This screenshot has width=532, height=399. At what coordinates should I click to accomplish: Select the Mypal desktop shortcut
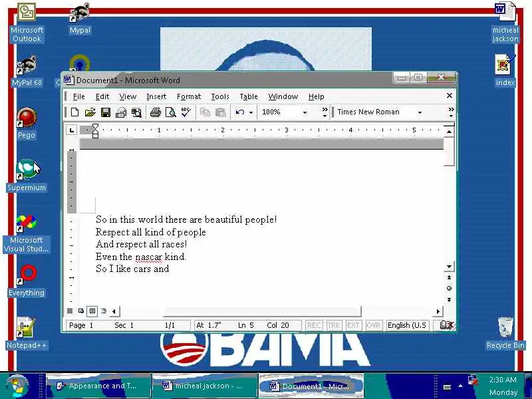point(80,19)
